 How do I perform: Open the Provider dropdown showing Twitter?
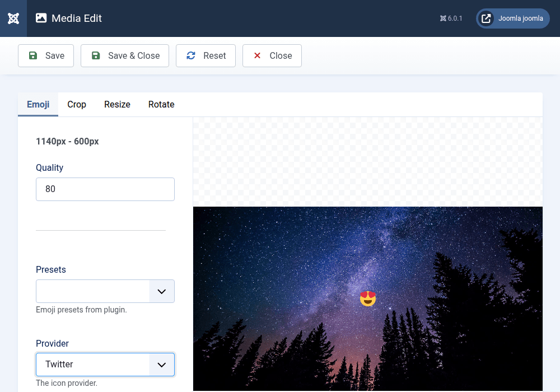coord(105,365)
